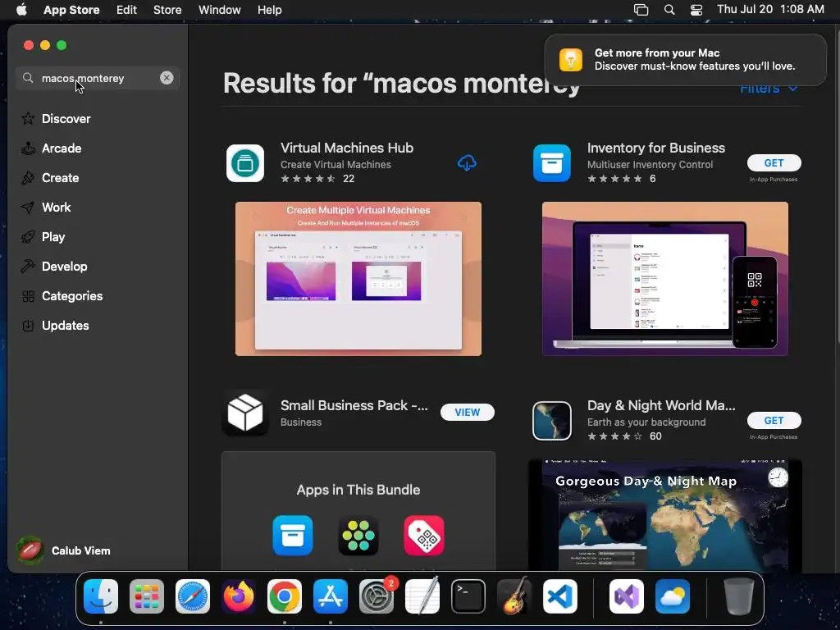This screenshot has height=630, width=840.
Task: Launch Finder from the Dock
Action: 101,596
